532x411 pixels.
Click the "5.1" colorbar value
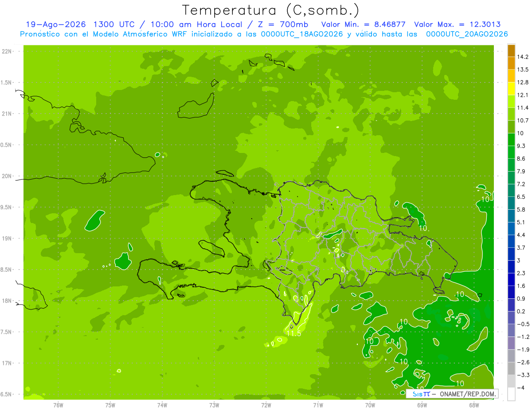521,222
